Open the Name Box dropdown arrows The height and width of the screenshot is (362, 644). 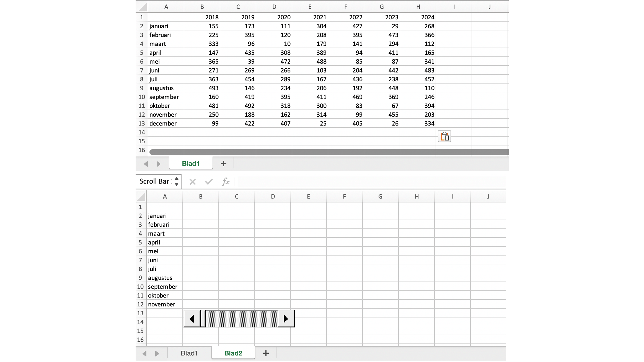177,181
